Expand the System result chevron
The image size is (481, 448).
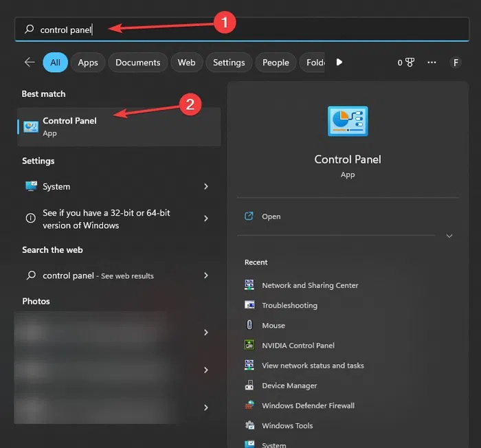tap(206, 186)
